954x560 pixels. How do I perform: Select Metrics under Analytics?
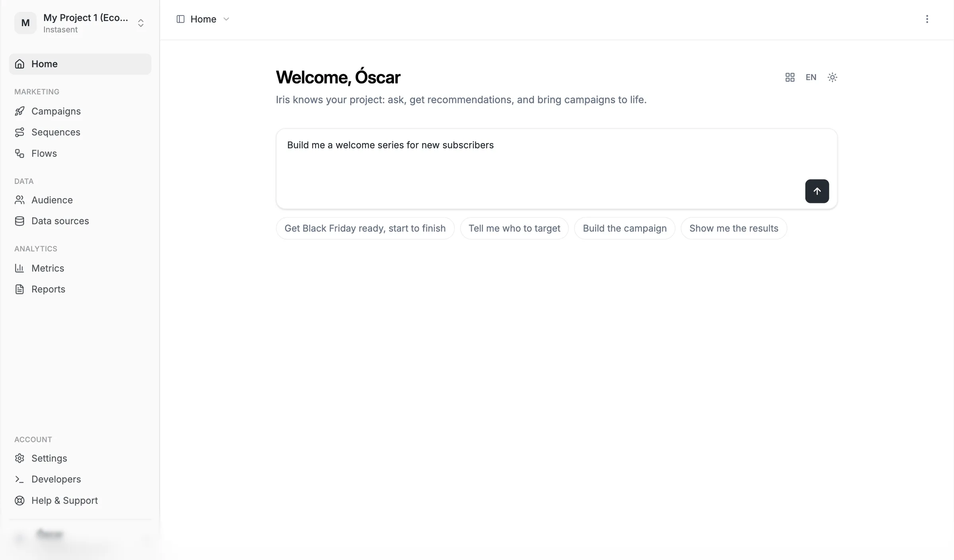[80, 268]
